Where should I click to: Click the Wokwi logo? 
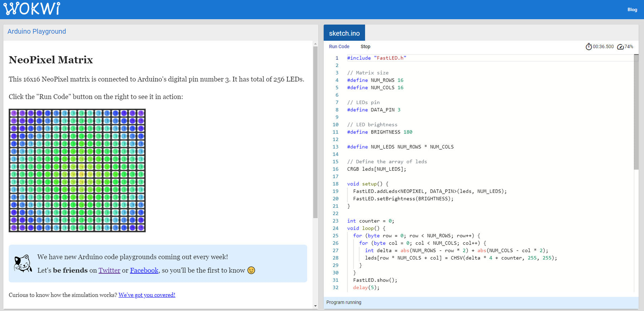(32, 9)
